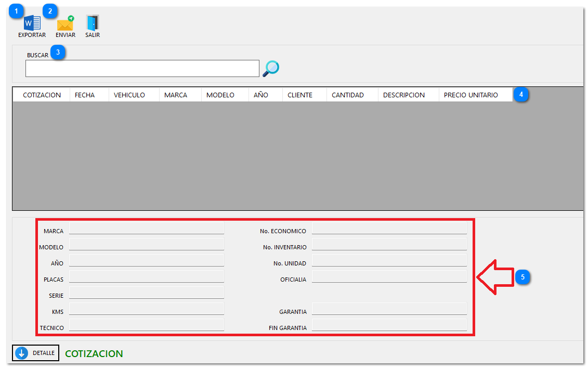The height and width of the screenshot is (368, 588).
Task: Sort by the PRECIO UNITARIO column
Action: 471,95
